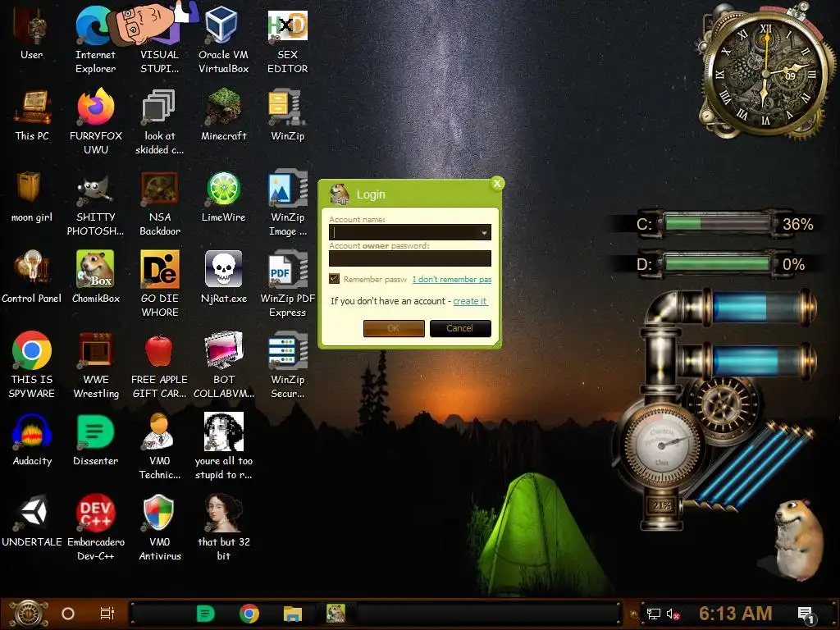Open Cortana circle on taskbar
The image size is (840, 630).
point(68,614)
